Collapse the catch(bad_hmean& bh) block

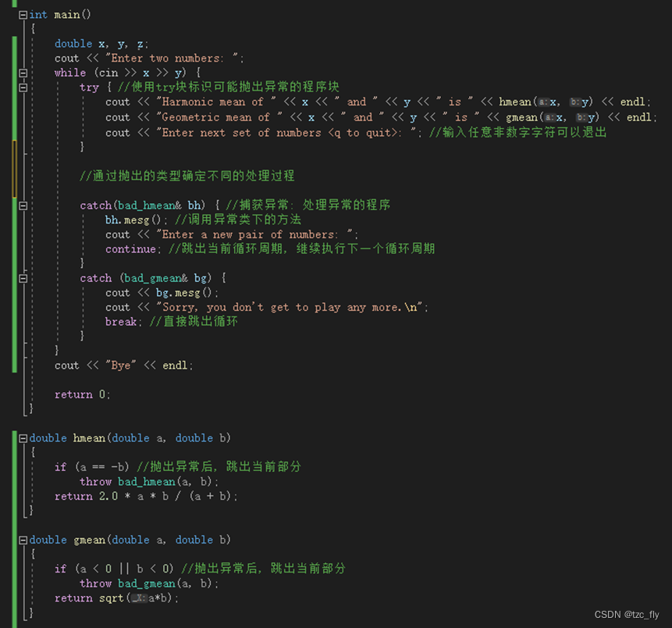coord(23,205)
